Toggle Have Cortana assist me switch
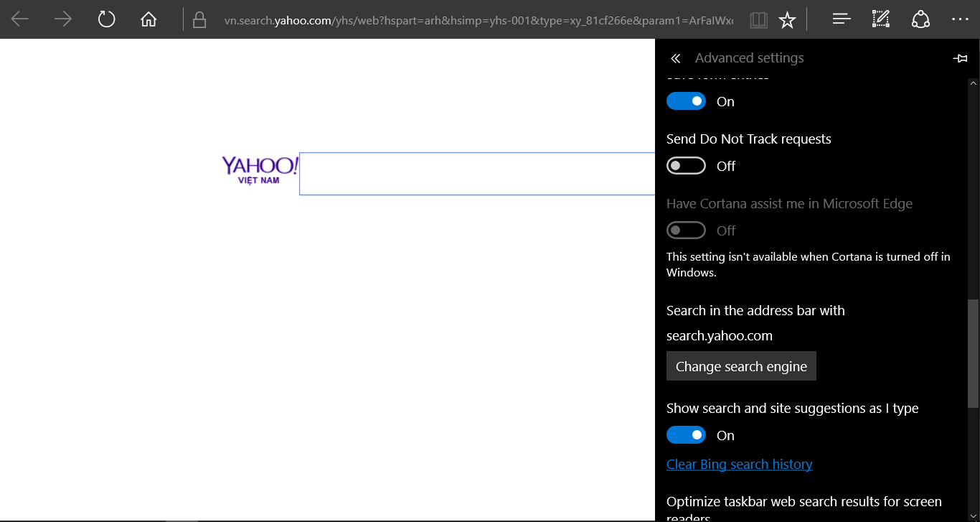This screenshot has width=980, height=522. pos(687,230)
